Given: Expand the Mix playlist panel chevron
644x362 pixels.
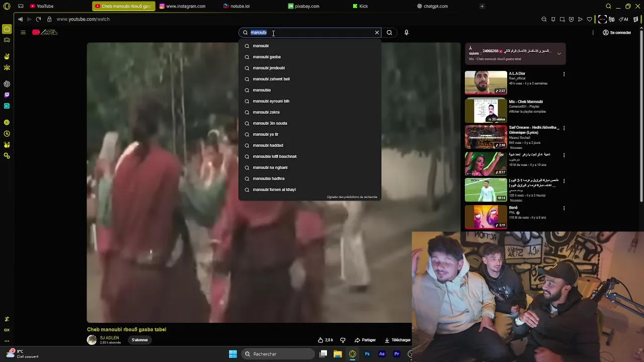Looking at the screenshot, I should pyautogui.click(x=559, y=54).
